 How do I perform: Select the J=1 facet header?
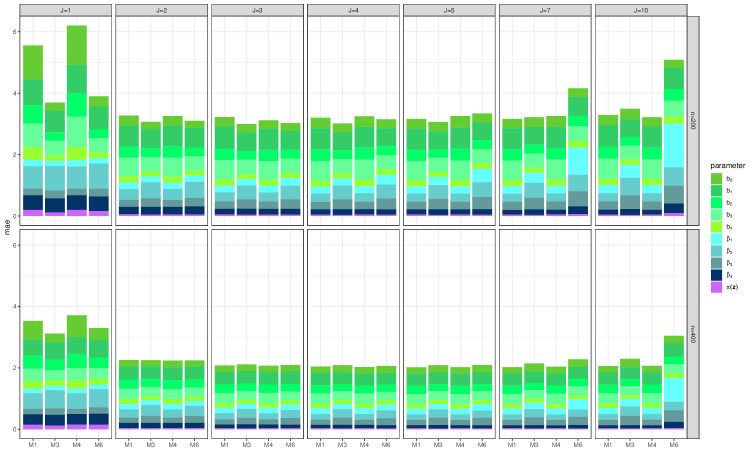[x=65, y=10]
